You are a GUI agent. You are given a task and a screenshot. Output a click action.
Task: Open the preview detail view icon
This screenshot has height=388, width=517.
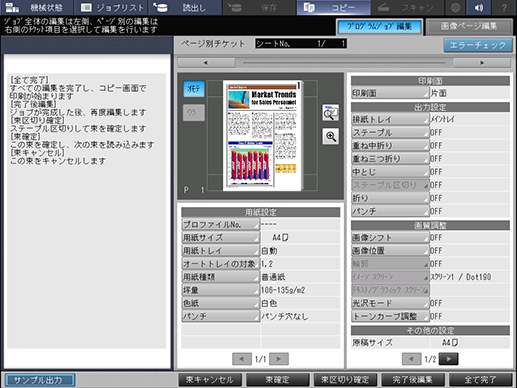[x=331, y=112]
